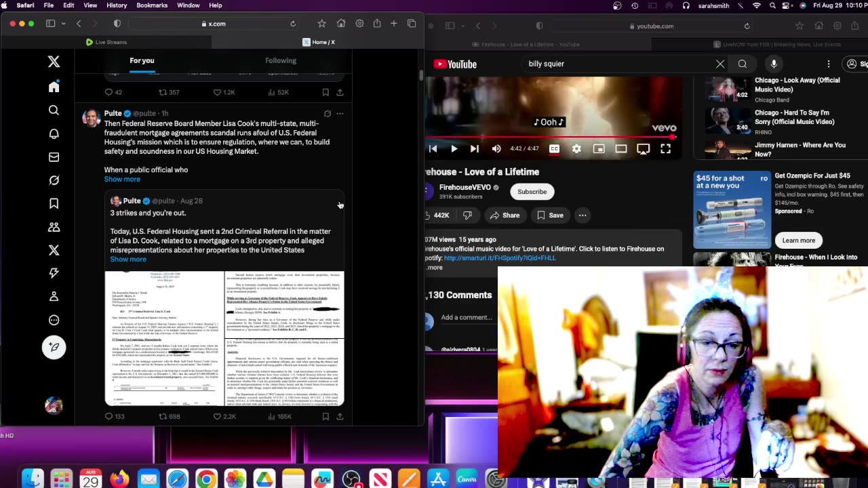Open Messages envelope in X sidebar
This screenshot has width=868, height=488.
pyautogui.click(x=54, y=157)
